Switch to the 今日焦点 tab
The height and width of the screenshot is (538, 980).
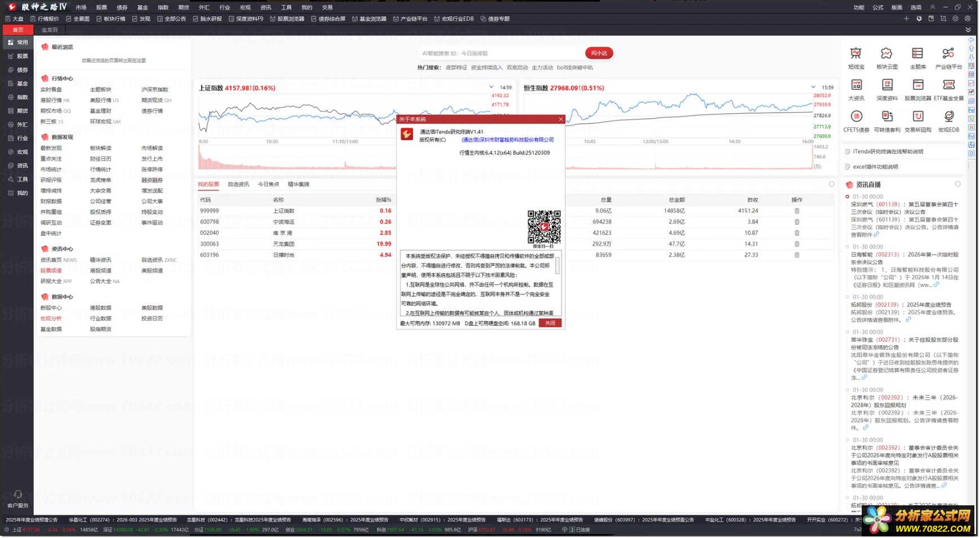pyautogui.click(x=268, y=184)
